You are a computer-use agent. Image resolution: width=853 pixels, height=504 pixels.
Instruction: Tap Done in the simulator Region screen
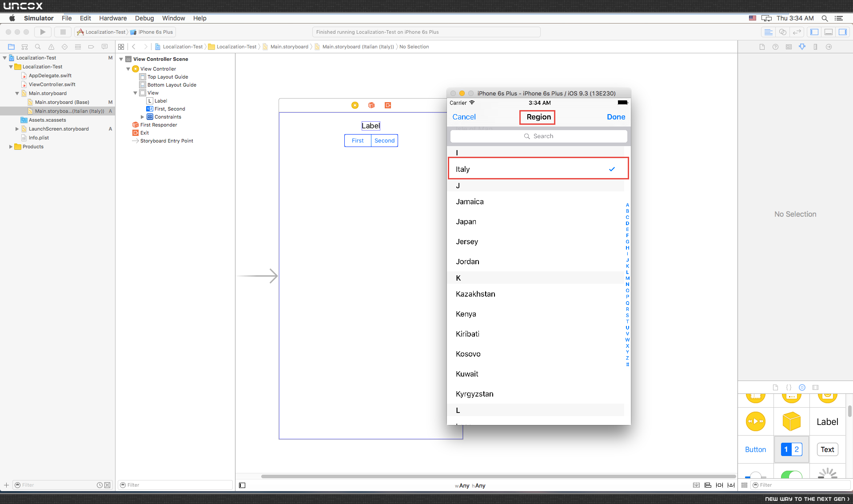tap(616, 117)
